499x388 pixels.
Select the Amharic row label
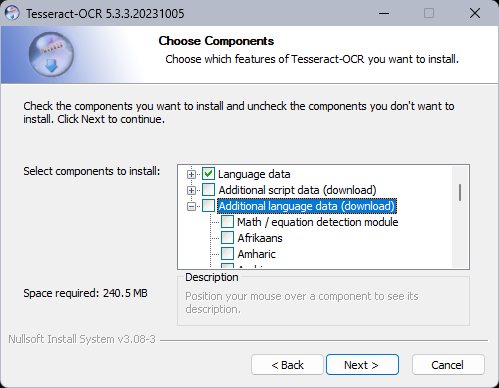pyautogui.click(x=256, y=254)
